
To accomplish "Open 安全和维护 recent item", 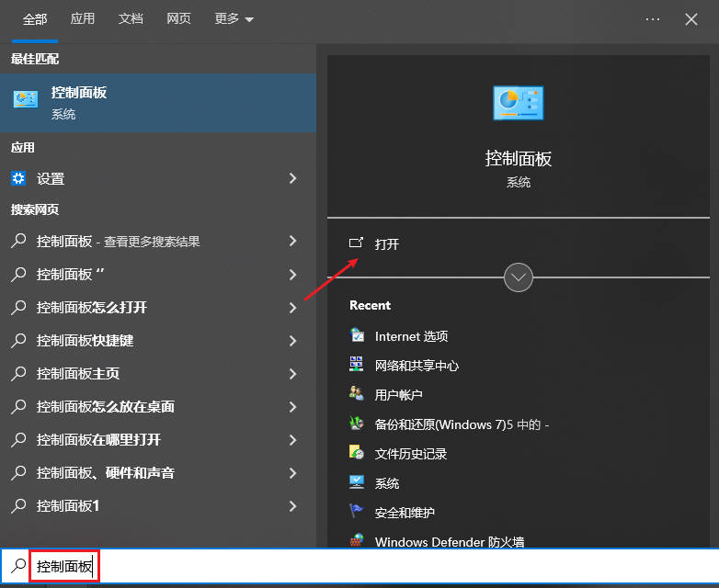I will click(x=405, y=513).
